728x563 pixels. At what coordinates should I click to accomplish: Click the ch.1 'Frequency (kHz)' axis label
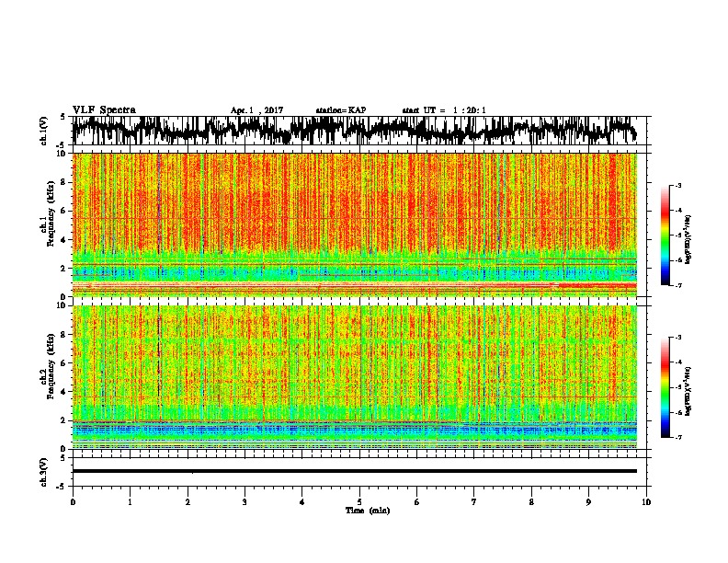click(x=51, y=213)
